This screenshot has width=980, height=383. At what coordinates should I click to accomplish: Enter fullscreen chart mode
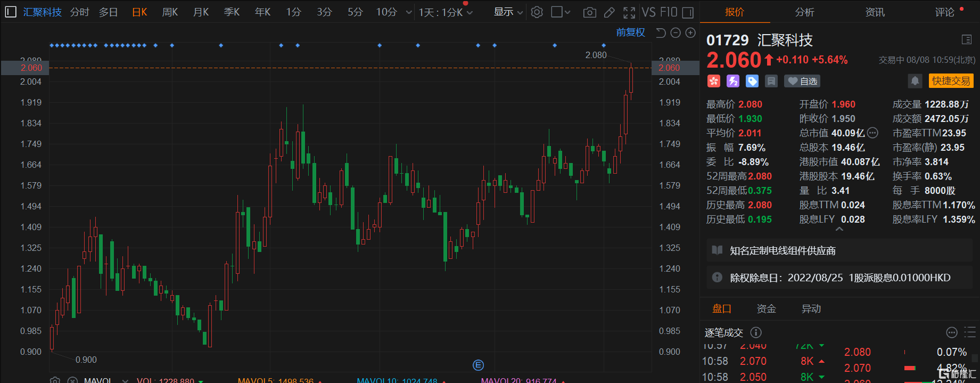[629, 12]
